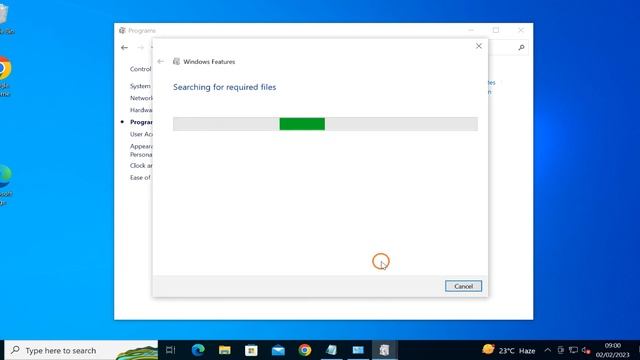Open File Explorer from the taskbar
Viewport: 640px width, 360px height.
pyautogui.click(x=224, y=350)
